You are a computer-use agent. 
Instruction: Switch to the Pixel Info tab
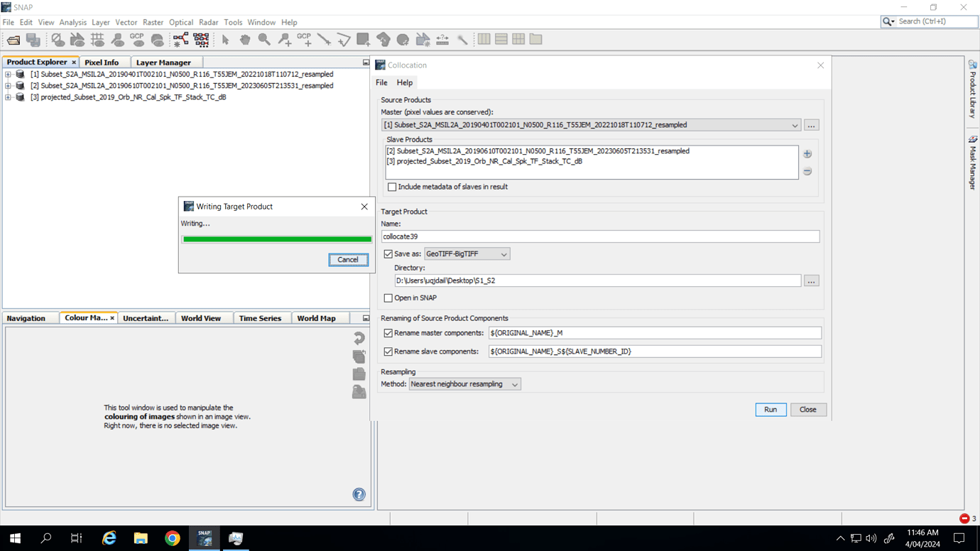point(104,62)
